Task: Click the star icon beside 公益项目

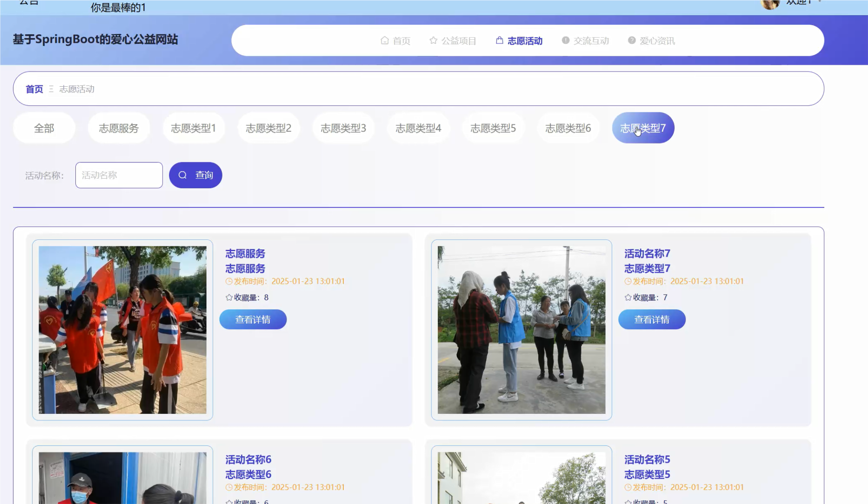Action: pyautogui.click(x=433, y=40)
